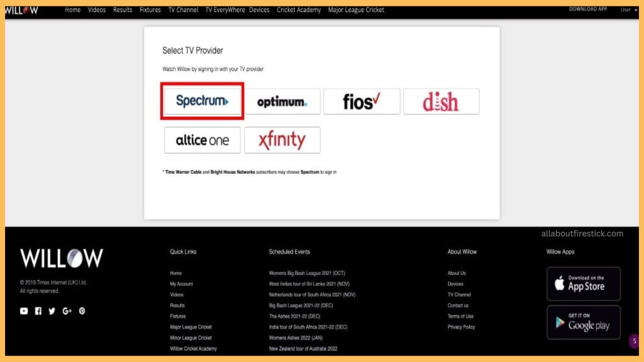
Task: Click the Get it on Google Play badge
Action: pos(583,322)
